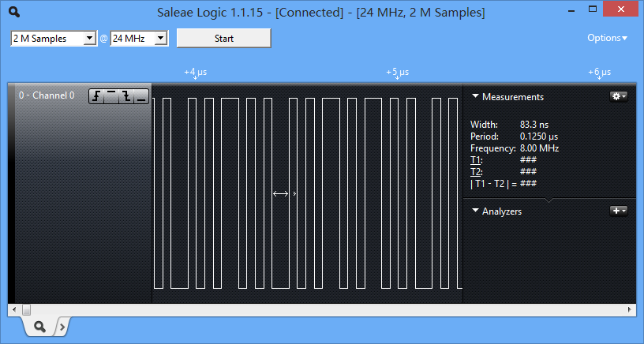Select the Channel 0 label

(47, 95)
